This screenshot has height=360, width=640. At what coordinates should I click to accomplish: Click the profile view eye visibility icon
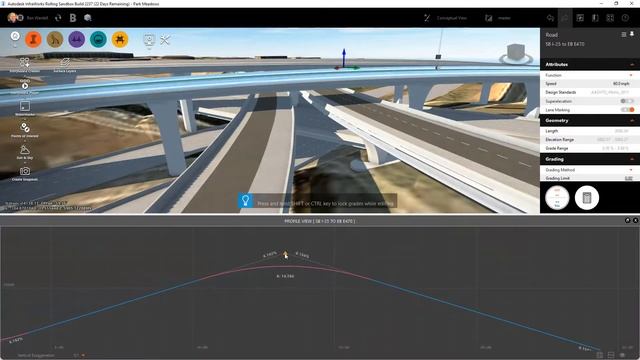click(x=622, y=355)
